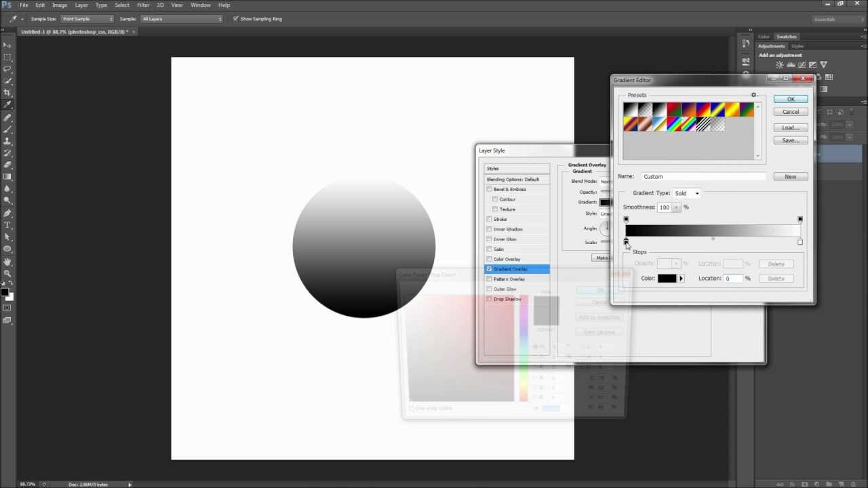The image size is (868, 488).
Task: Toggle Quick Mask mode icon
Action: 7,308
